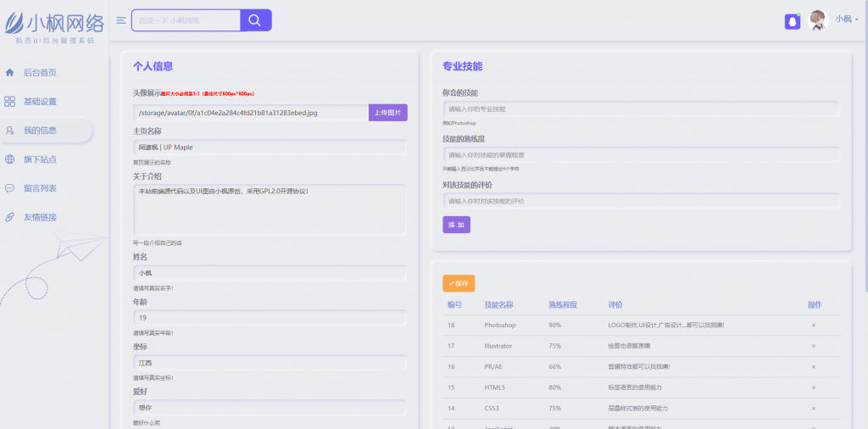Open the purple QQ notification icon
This screenshot has height=429, width=868.
[793, 21]
